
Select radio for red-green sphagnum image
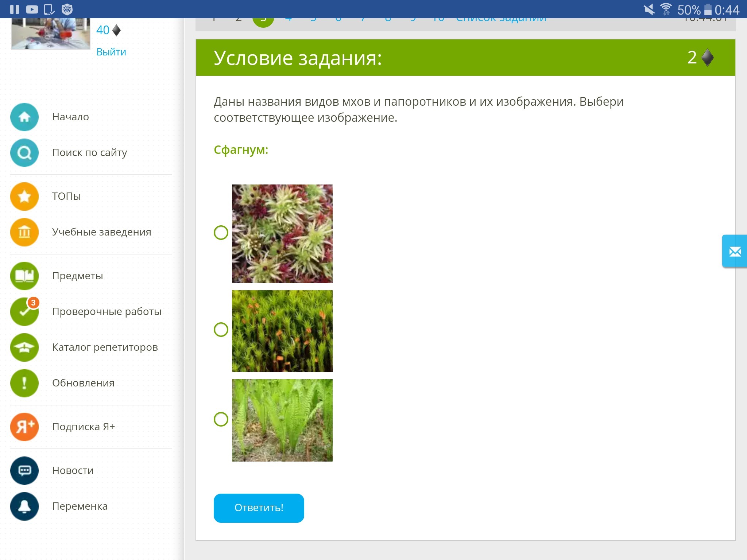click(221, 233)
